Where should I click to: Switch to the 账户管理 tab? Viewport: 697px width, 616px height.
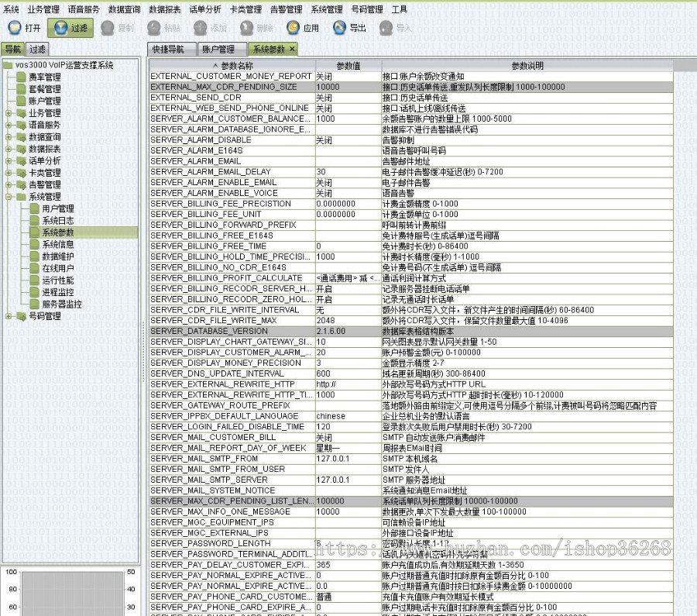coord(221,49)
